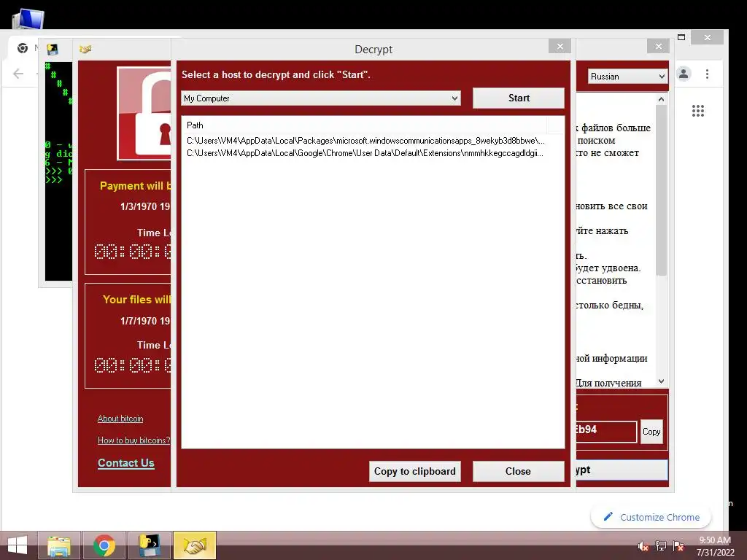This screenshot has height=560, width=747.
Task: Click Copy to clipboard button
Action: [x=414, y=471]
